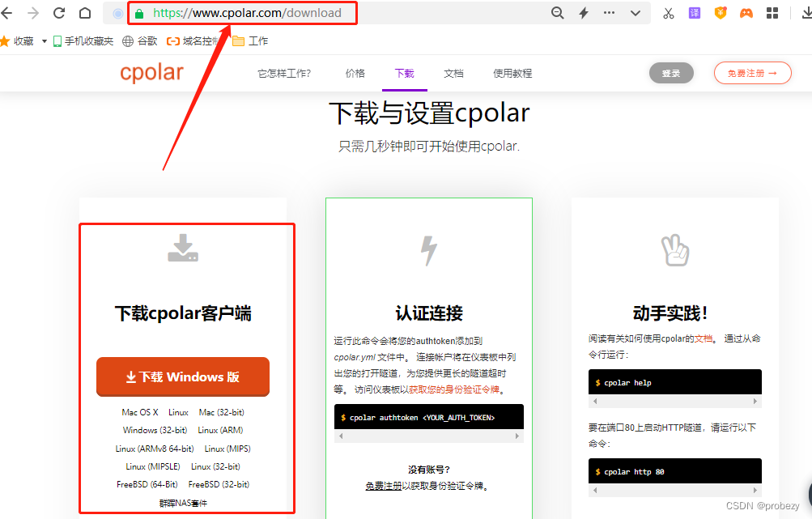Click the 免费注册 link under 没有账号?

tap(384, 486)
